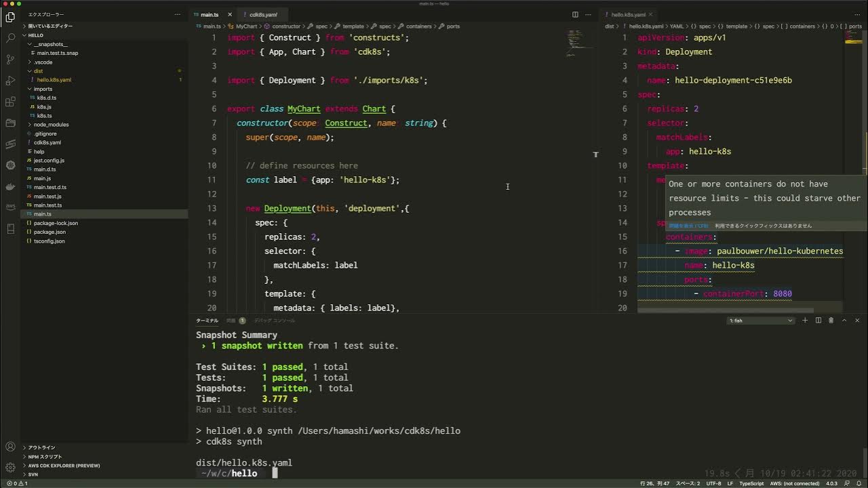
Task: Open the Manage gear in activity bar
Action: coord(10,468)
